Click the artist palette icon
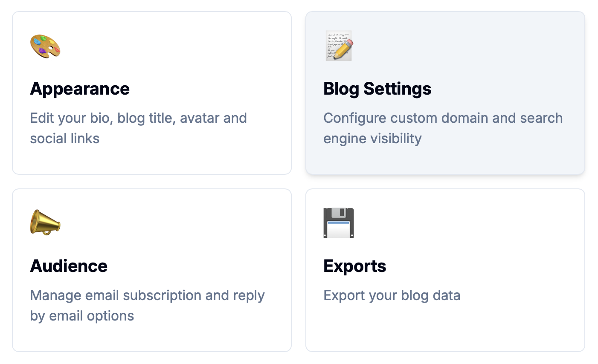This screenshot has width=598, height=364. point(45,46)
